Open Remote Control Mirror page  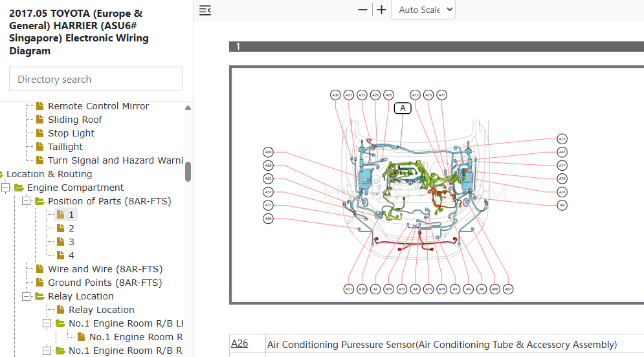[x=98, y=106]
